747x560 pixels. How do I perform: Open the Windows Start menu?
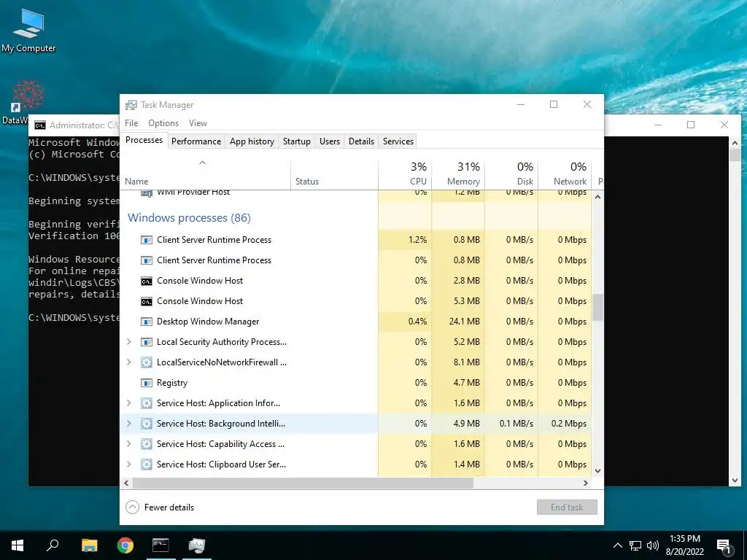click(x=18, y=545)
